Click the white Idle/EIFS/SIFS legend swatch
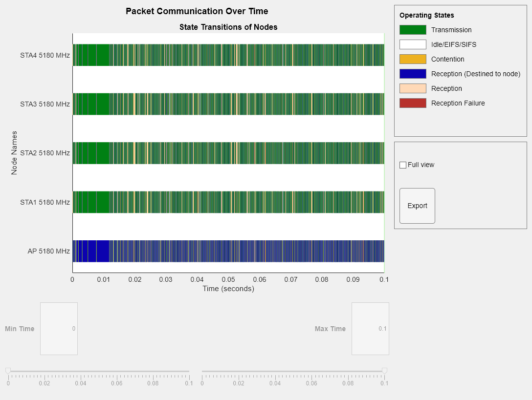Viewport: 532px width, 400px height. (413, 44)
